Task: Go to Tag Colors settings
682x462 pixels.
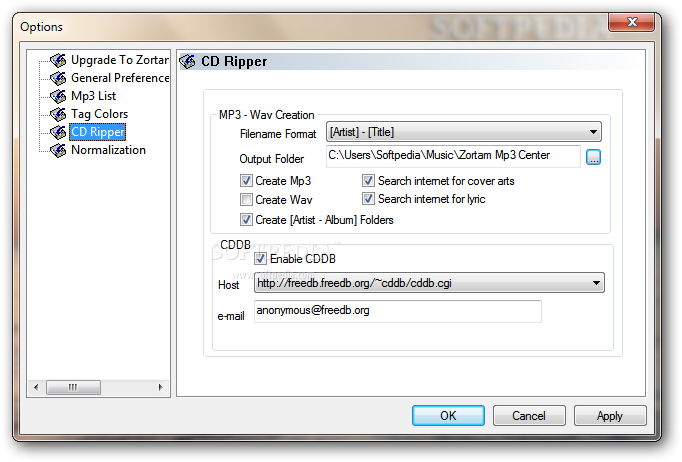Action: point(100,114)
